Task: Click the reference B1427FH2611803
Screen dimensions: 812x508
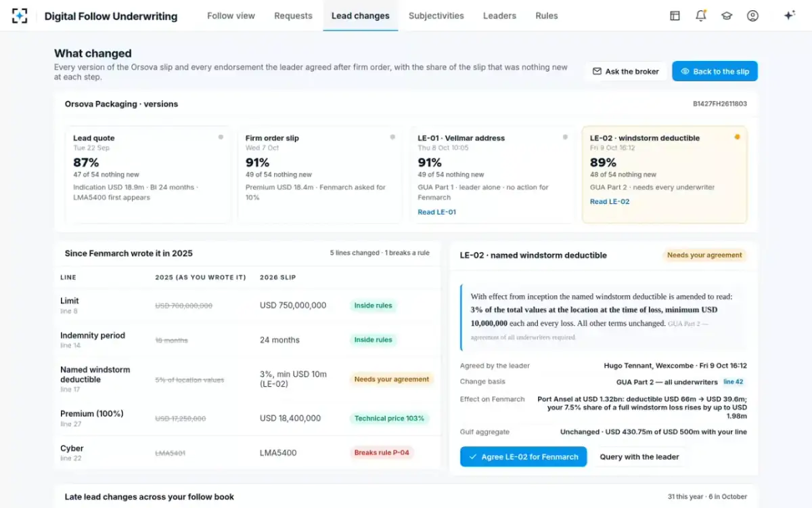Action: click(x=720, y=104)
